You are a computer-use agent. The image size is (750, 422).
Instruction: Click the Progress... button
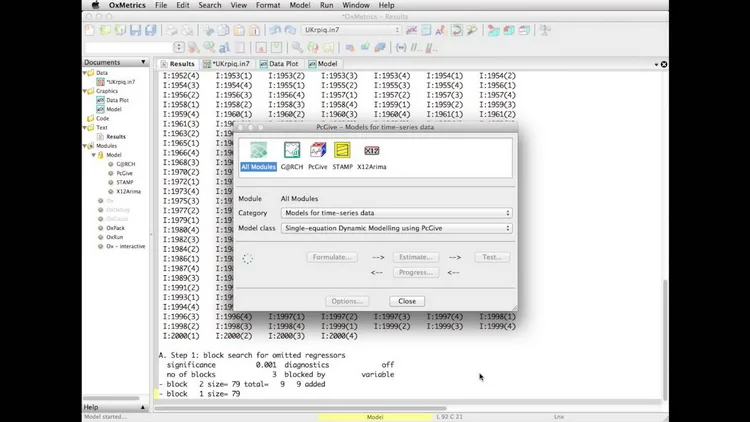pyautogui.click(x=416, y=272)
